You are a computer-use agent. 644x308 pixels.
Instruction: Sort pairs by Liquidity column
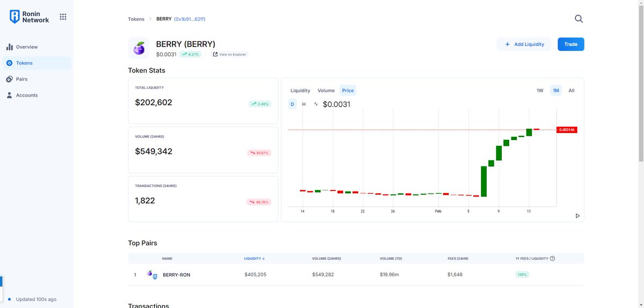coord(255,259)
